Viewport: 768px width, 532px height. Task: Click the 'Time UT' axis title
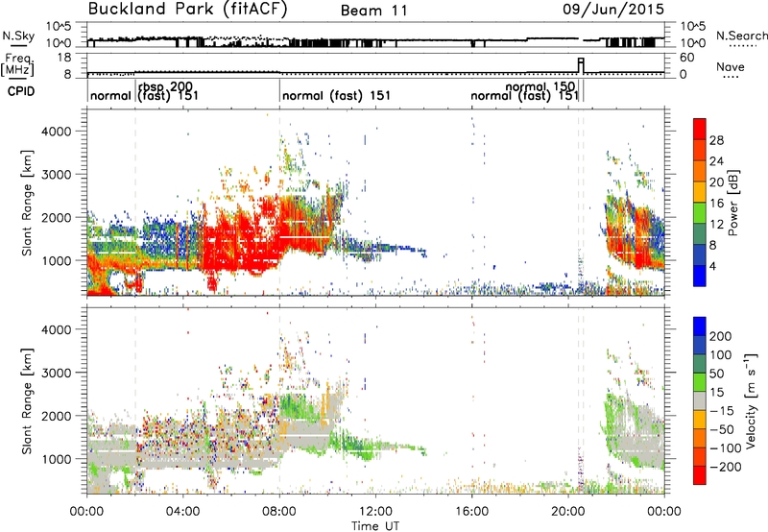375,525
